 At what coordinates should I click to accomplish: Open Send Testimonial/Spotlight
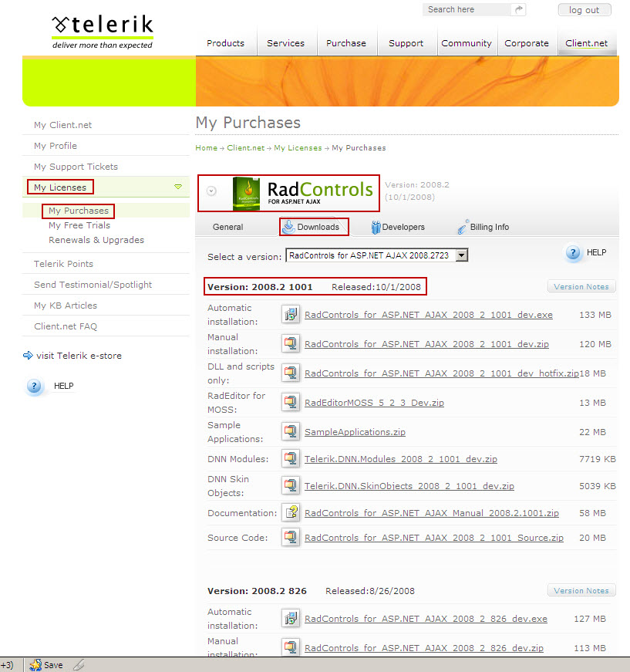click(93, 285)
